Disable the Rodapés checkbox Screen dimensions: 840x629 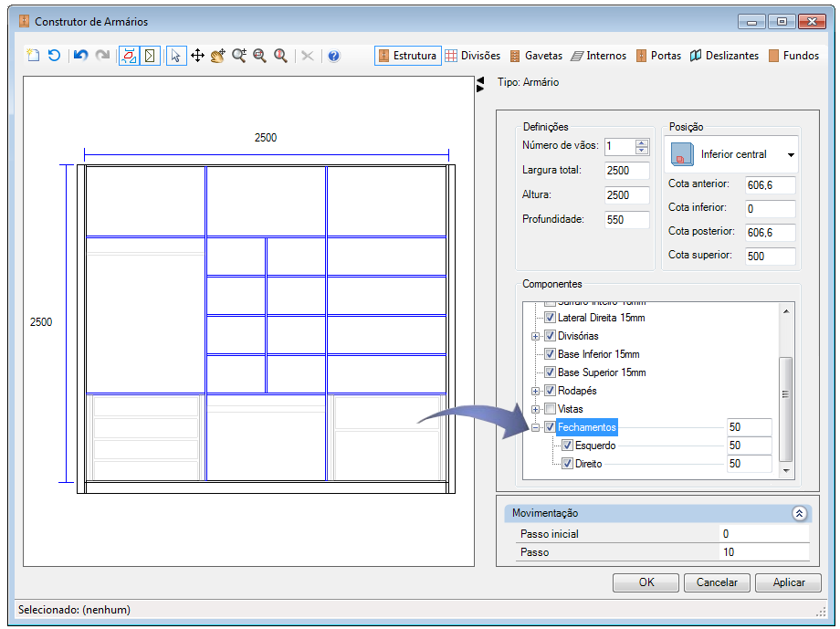550,391
